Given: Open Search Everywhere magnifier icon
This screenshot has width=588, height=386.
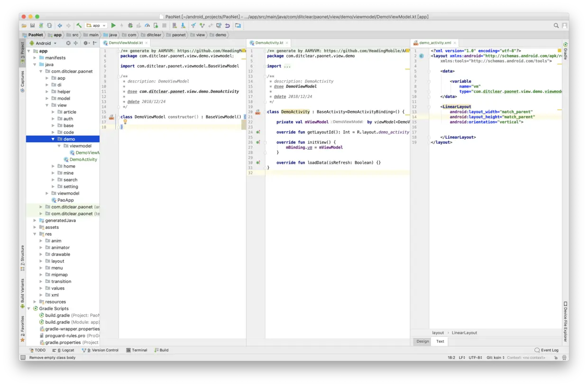Looking at the screenshot, I should 556,26.
